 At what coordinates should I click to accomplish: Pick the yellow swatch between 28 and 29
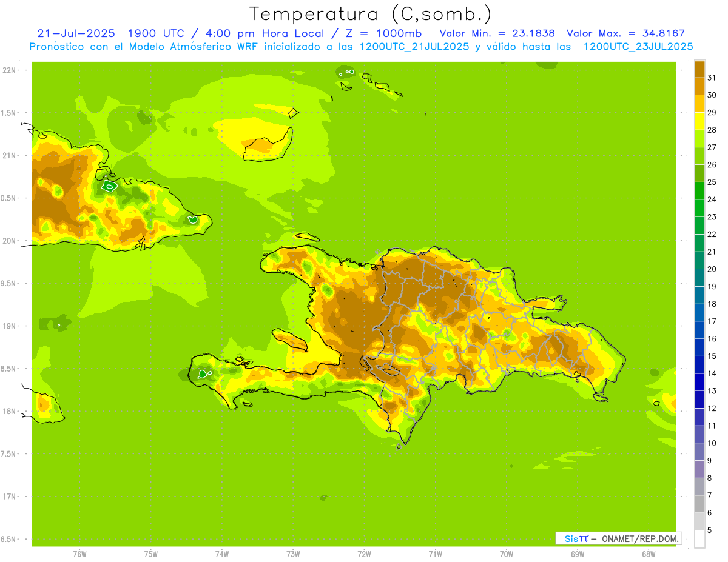pyautogui.click(x=699, y=121)
